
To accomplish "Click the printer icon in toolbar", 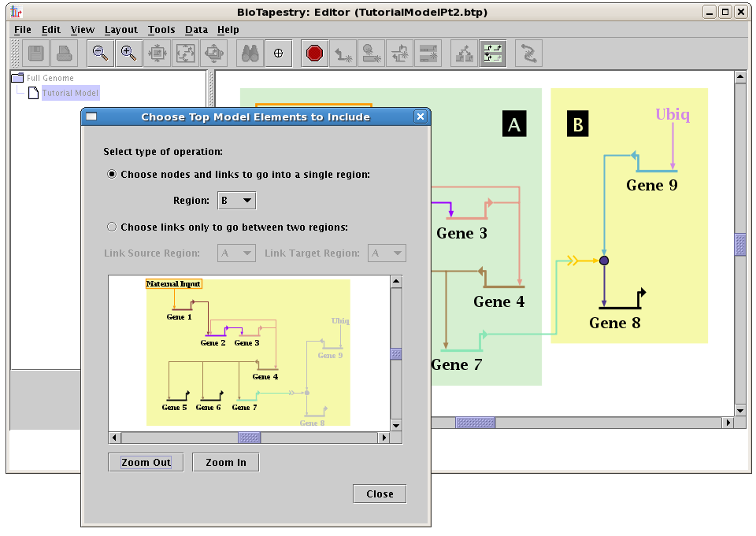I will 63,54.
